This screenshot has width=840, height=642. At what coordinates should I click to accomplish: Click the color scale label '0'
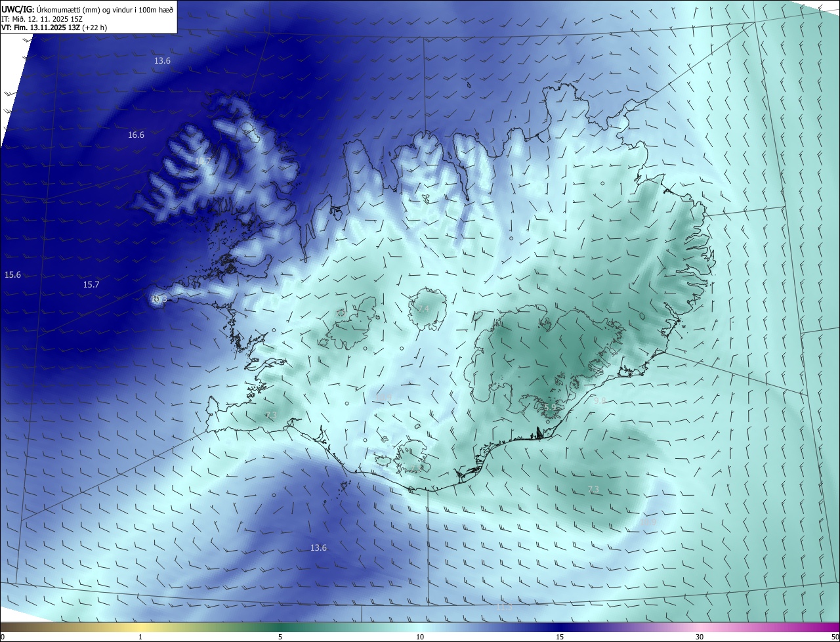pos(3,637)
